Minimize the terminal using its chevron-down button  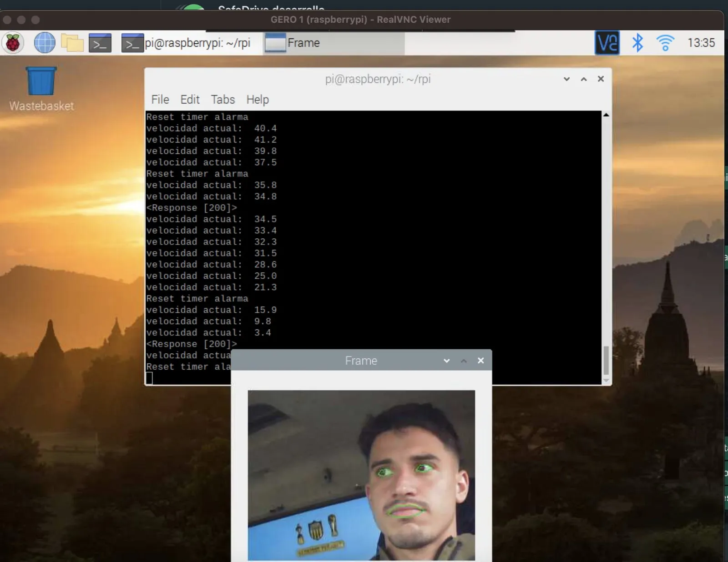tap(566, 79)
